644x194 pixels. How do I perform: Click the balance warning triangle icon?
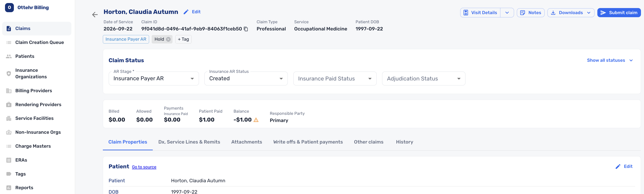[256, 120]
